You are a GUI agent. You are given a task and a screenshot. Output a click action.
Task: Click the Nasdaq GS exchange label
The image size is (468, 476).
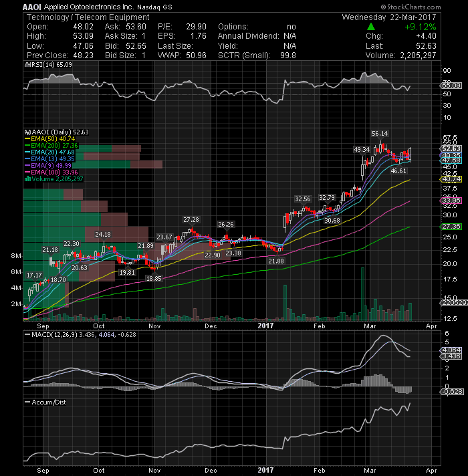pos(154,7)
